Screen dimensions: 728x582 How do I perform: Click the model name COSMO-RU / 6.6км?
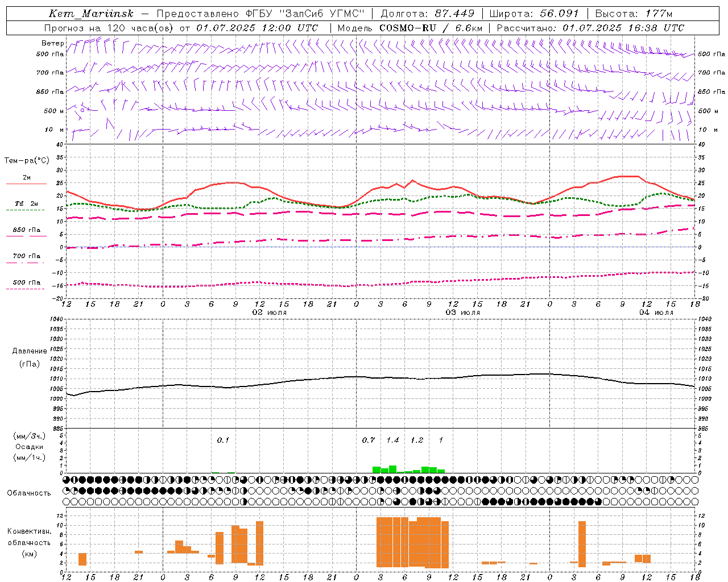[x=431, y=28]
